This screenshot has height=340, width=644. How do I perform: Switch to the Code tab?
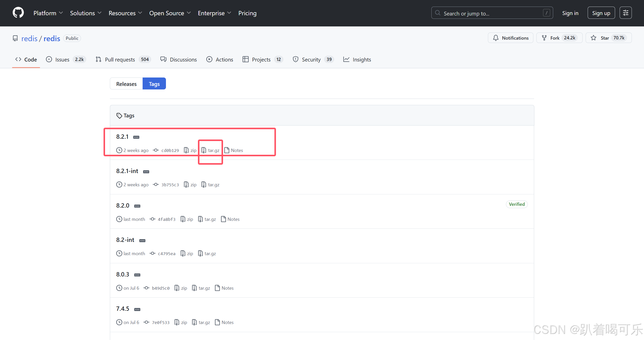[26, 59]
